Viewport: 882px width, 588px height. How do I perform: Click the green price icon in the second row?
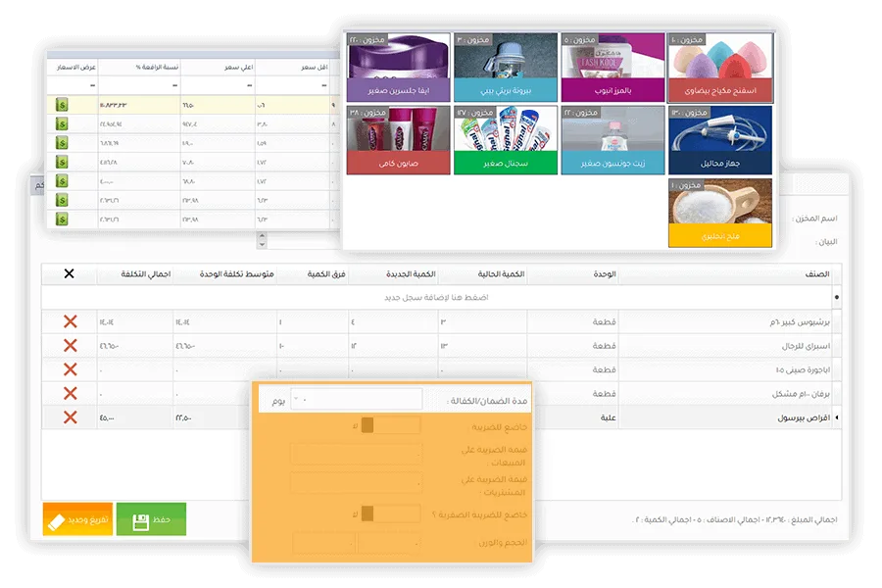tap(61, 124)
